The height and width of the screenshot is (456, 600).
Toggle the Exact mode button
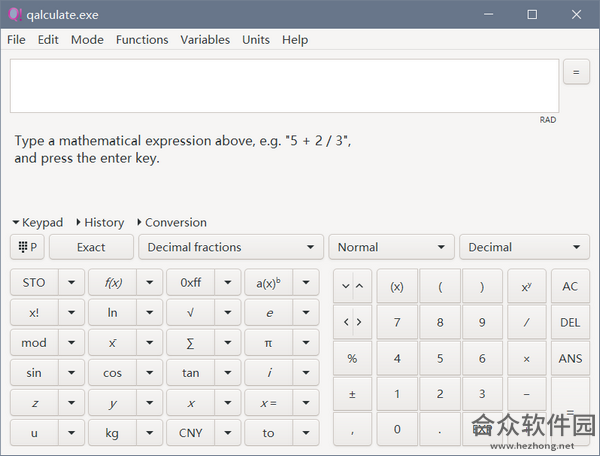click(91, 247)
